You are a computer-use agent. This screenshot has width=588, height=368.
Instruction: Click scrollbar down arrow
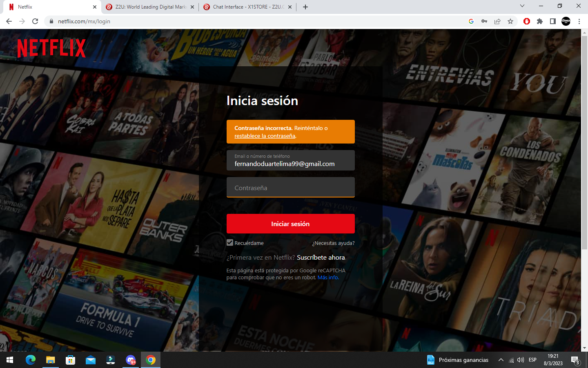pyautogui.click(x=584, y=348)
